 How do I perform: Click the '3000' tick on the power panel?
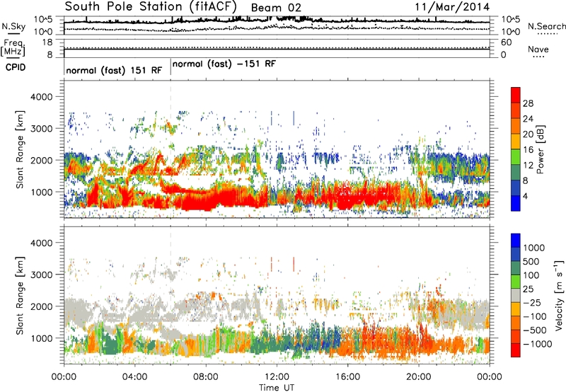click(x=42, y=129)
